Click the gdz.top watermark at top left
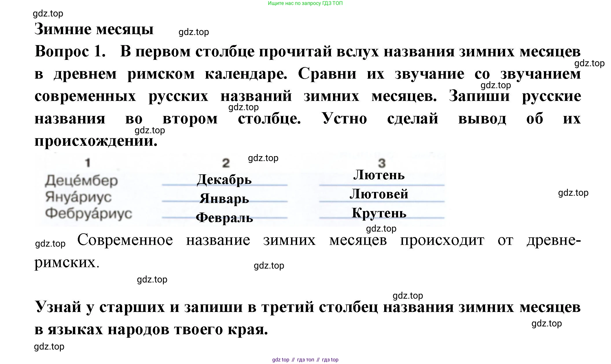 click(x=48, y=14)
